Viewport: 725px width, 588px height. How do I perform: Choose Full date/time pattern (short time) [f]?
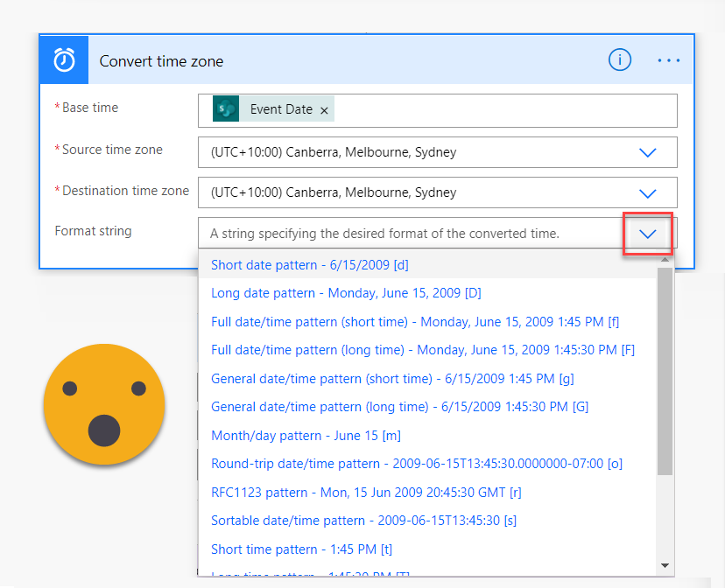point(427,322)
